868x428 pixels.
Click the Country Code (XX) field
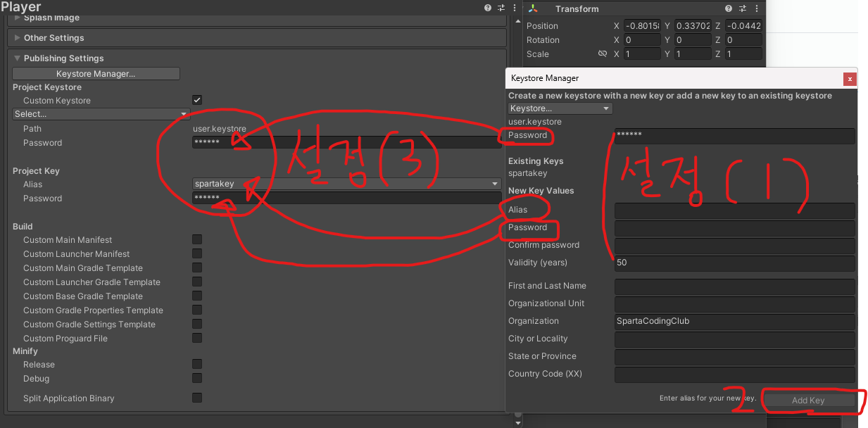tap(735, 374)
